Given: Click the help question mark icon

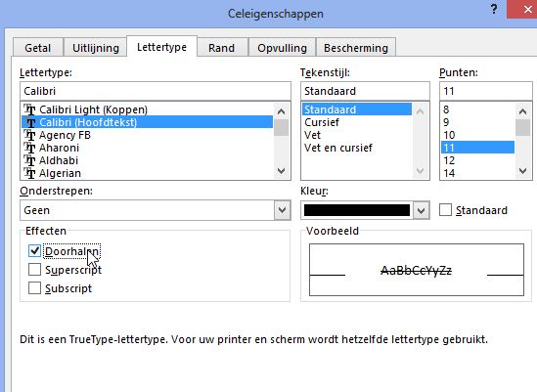Looking at the screenshot, I should [494, 9].
